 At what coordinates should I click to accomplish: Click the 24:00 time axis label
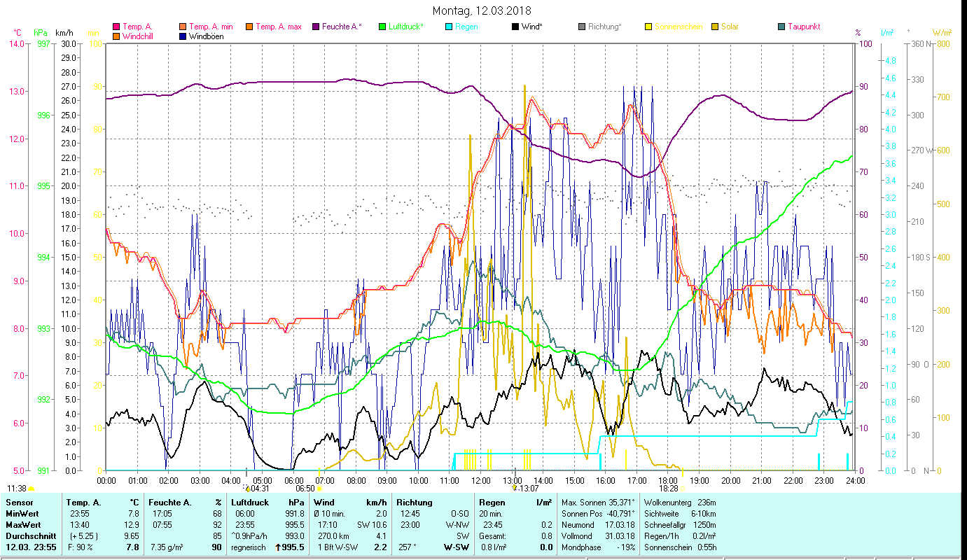click(x=855, y=481)
